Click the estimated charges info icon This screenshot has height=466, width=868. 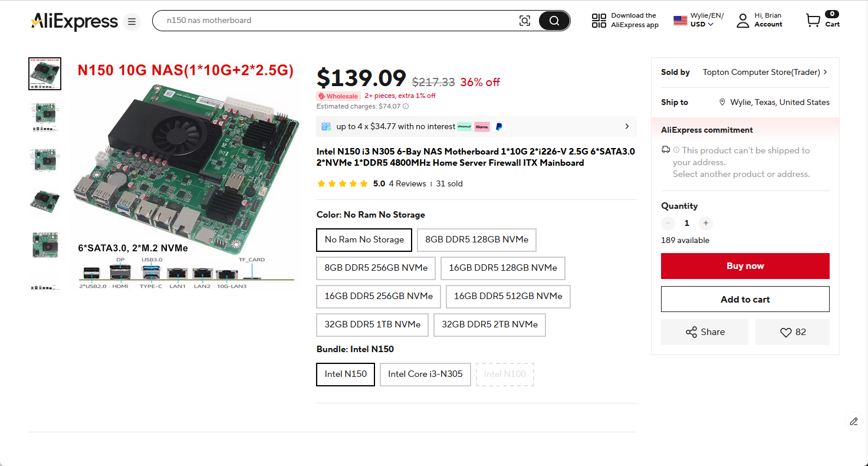click(406, 107)
